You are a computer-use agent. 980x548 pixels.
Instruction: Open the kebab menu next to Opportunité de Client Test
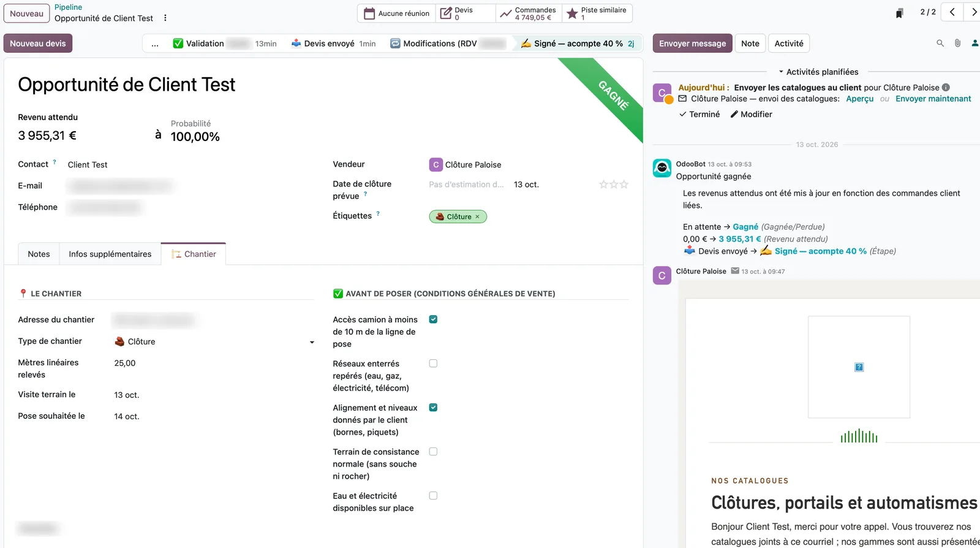[x=165, y=18]
